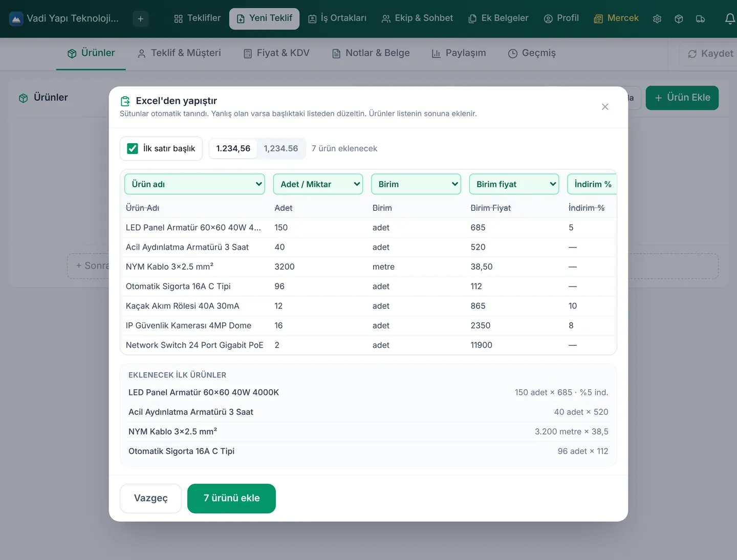Click the plus icon beside the company name
Image resolution: width=737 pixels, height=560 pixels.
coord(141,19)
